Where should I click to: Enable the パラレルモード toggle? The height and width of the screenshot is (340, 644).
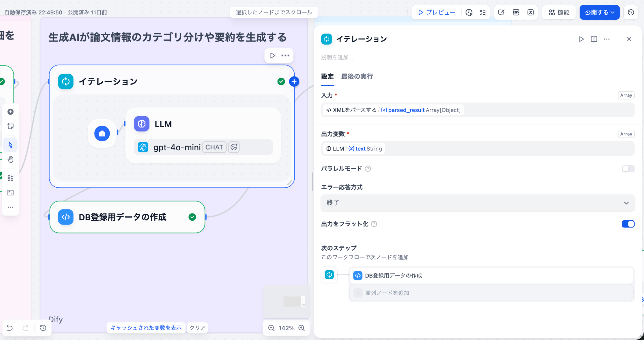[x=628, y=168]
